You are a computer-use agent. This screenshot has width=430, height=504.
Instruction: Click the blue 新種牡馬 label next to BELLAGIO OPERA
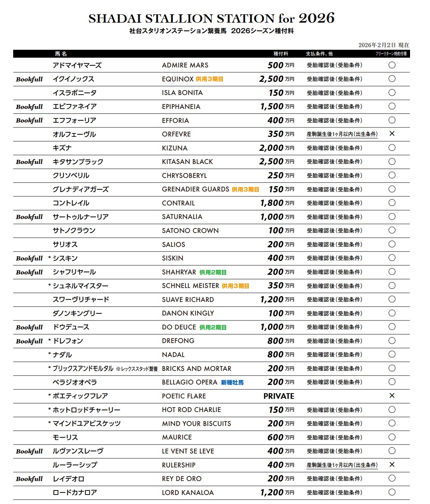pos(232,383)
